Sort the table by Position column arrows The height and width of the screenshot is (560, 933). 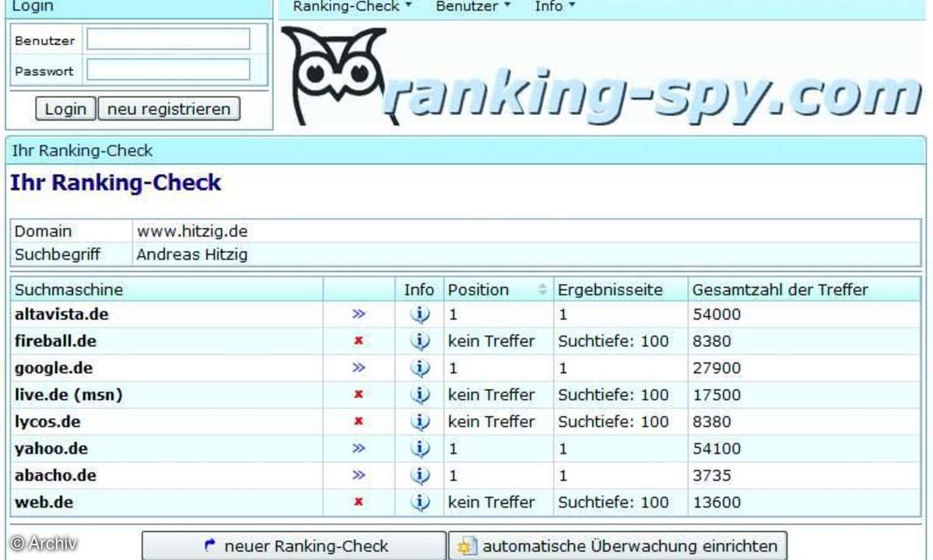[542, 289]
